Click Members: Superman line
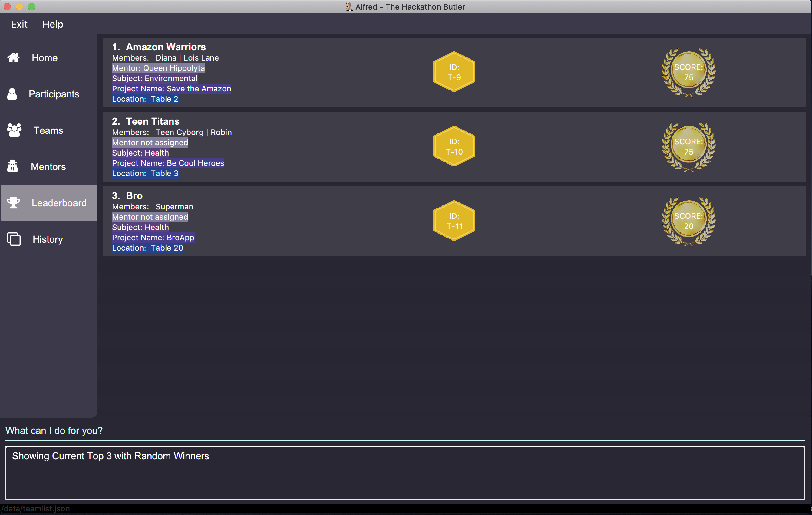812x515 pixels. (x=152, y=207)
